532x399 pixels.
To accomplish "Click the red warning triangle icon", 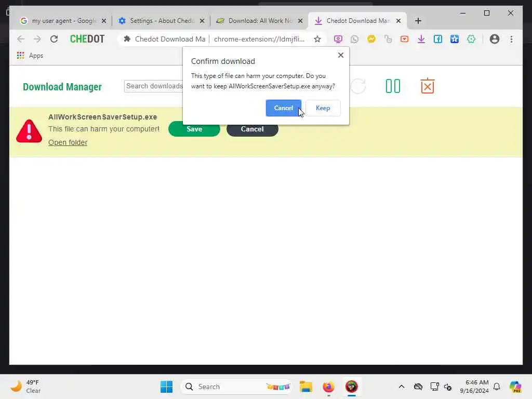I will 29,130.
